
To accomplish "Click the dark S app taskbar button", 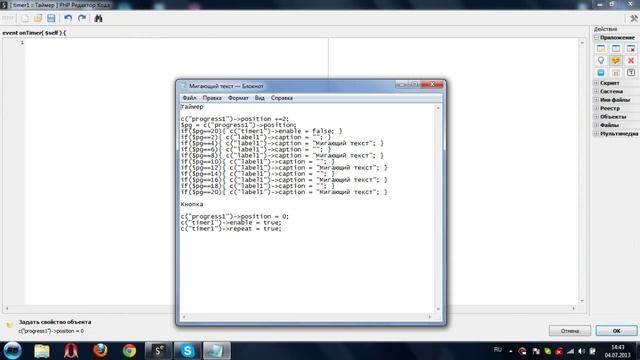I will [x=158, y=351].
